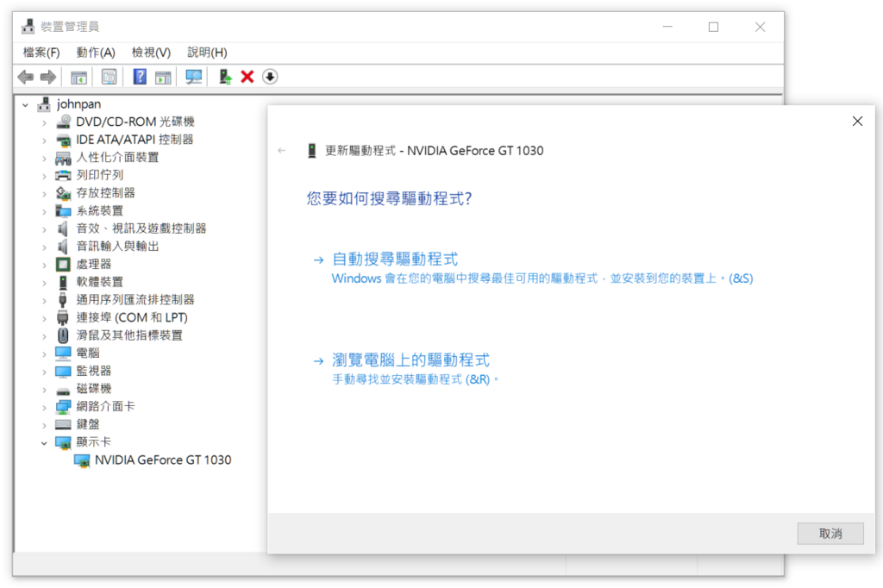Click the black down-arrow Disable device icon

click(x=270, y=77)
